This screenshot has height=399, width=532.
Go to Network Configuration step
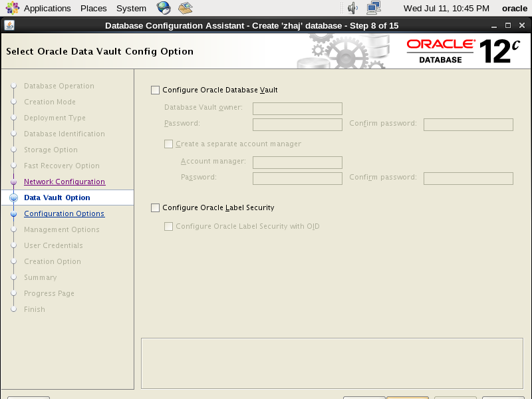[65, 182]
